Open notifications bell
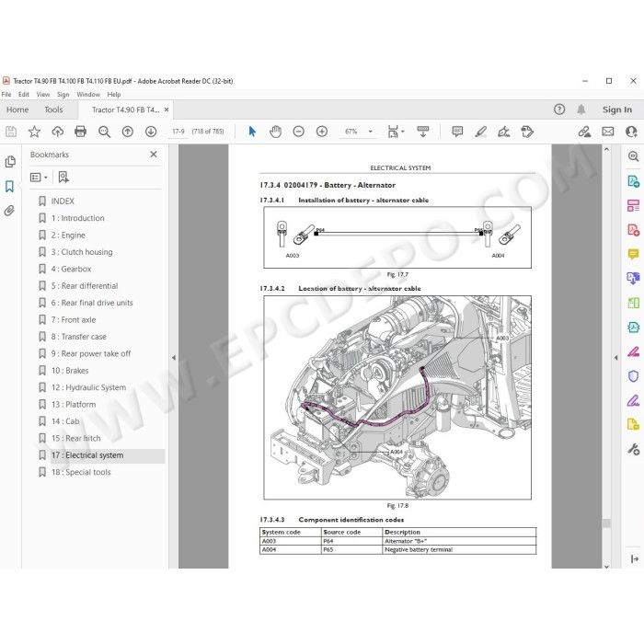The width and height of the screenshot is (644, 644). [581, 109]
